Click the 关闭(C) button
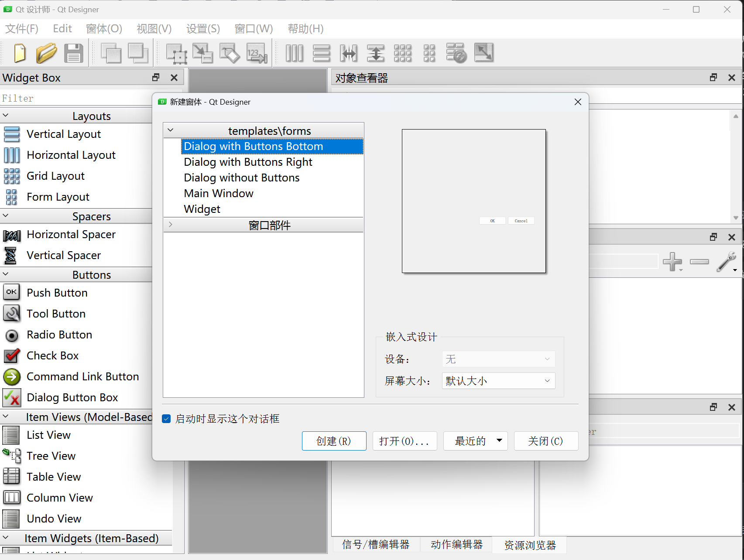 [546, 441]
